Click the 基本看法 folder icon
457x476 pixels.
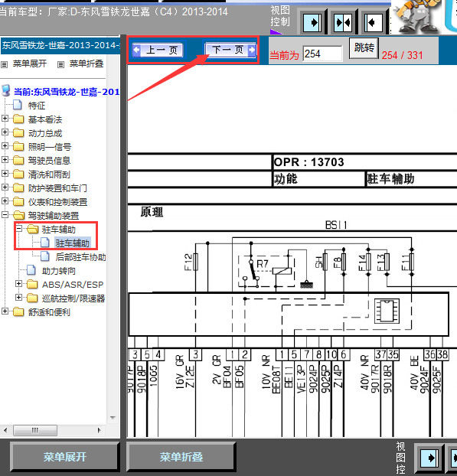[x=18, y=119]
